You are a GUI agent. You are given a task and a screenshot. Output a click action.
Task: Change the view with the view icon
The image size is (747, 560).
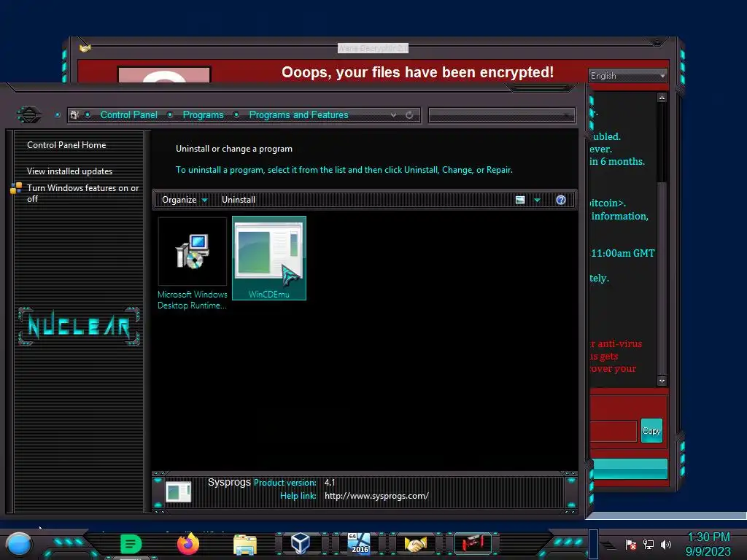pyautogui.click(x=520, y=200)
